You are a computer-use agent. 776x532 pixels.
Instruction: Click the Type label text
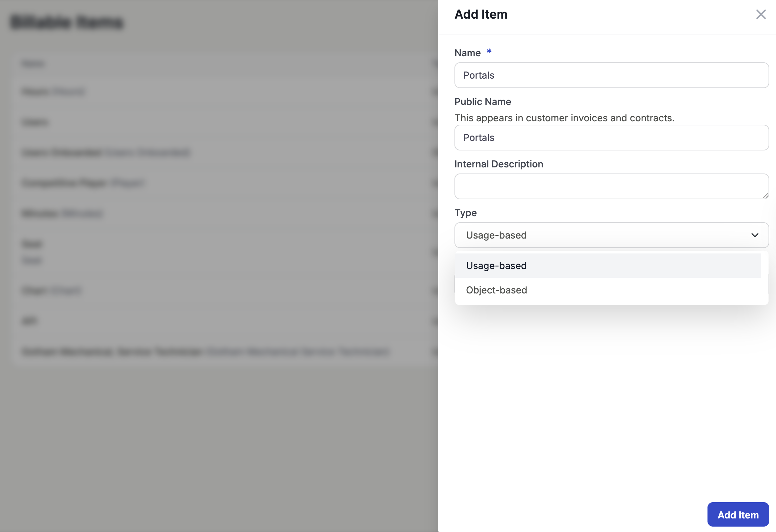point(465,213)
